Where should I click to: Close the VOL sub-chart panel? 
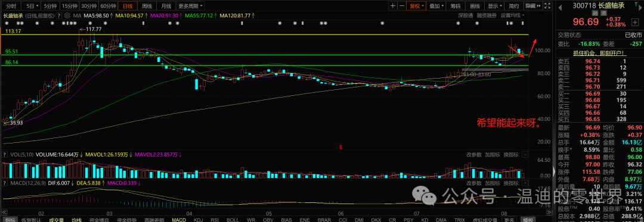pos(525,155)
